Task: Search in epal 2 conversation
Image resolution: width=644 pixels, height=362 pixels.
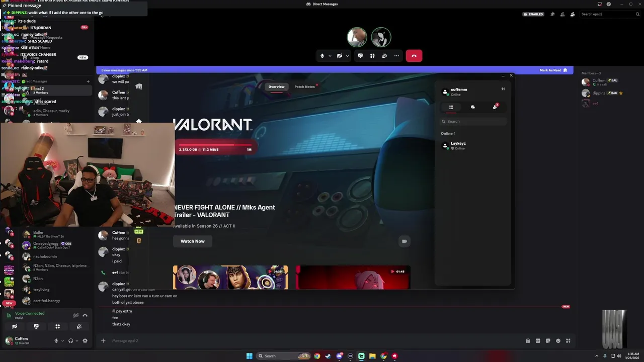Action: (x=610, y=14)
